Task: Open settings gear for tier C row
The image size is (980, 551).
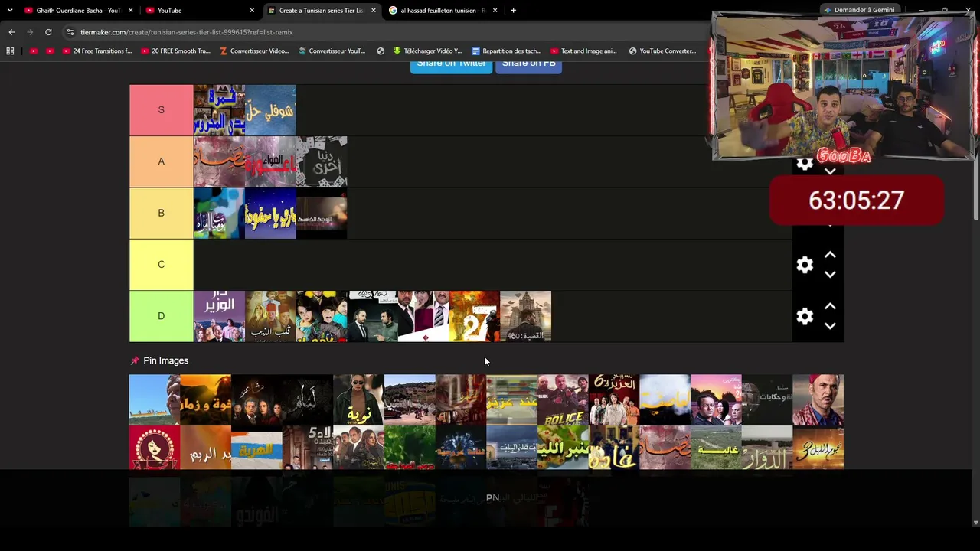Action: click(805, 265)
